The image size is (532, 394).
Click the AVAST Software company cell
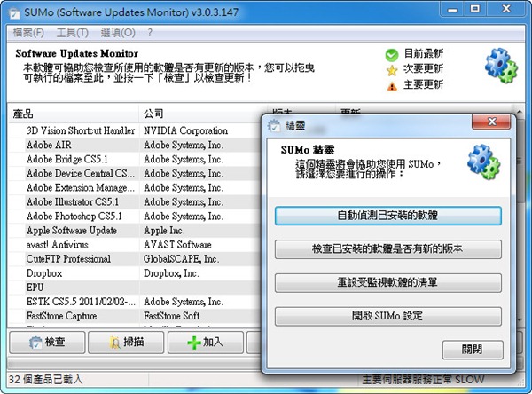point(177,245)
